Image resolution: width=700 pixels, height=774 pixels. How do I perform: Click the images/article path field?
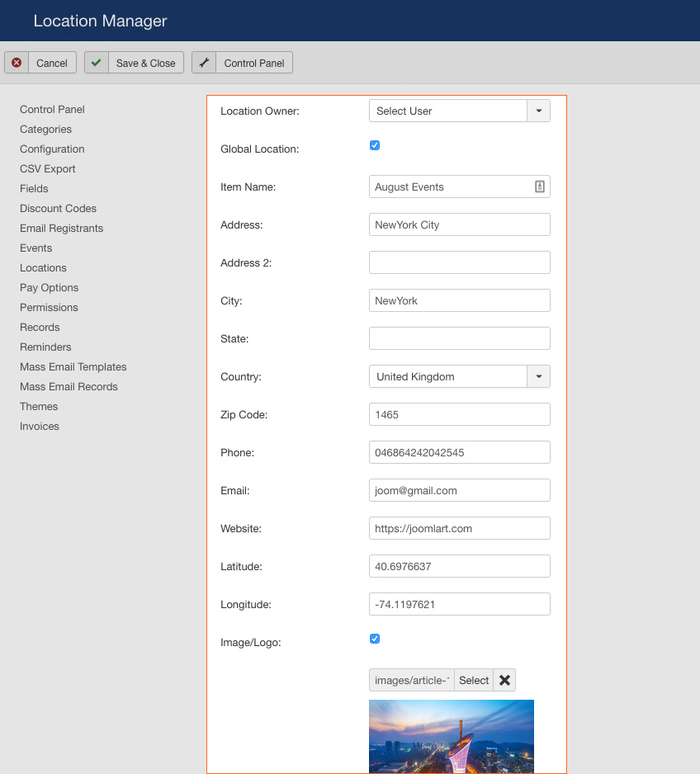pyautogui.click(x=412, y=680)
